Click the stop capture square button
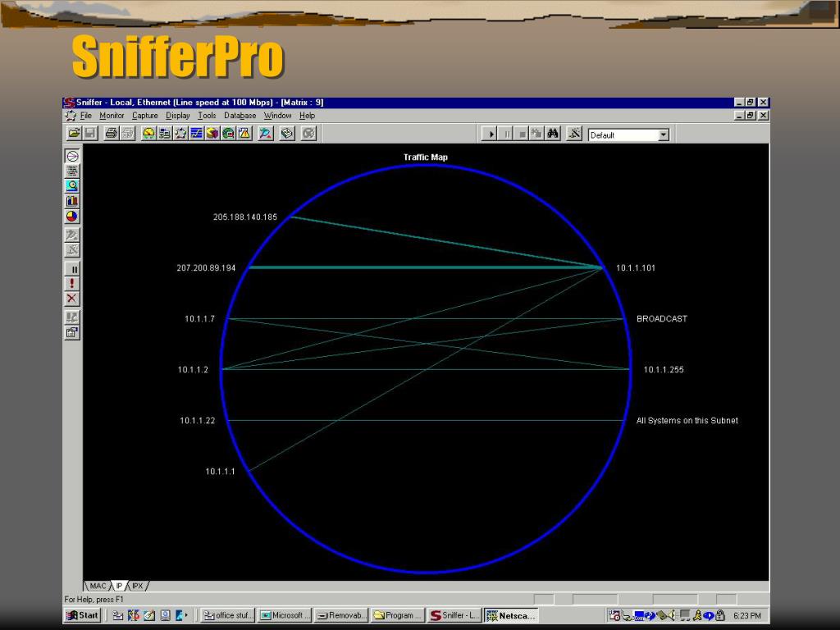 click(521, 134)
